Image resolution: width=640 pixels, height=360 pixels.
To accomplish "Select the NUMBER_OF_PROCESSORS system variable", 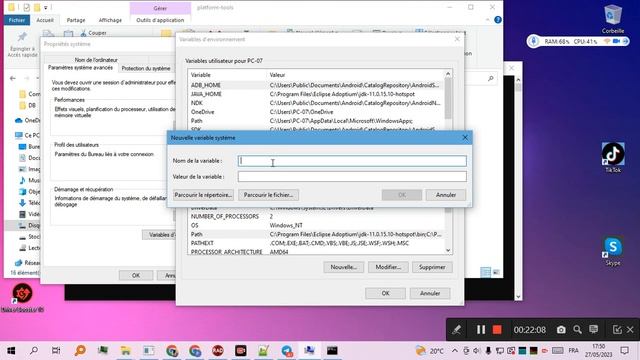I will click(x=316, y=216).
